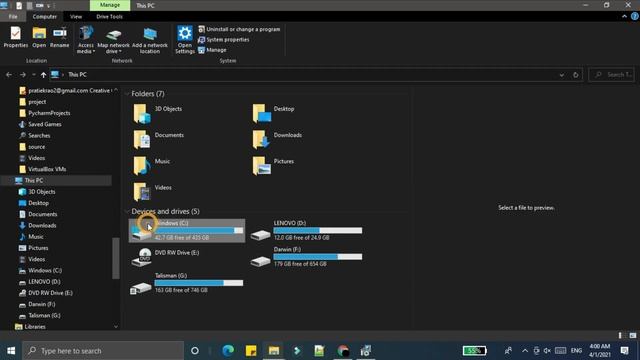This screenshot has height=360, width=640.
Task: Select the Manage contextual tab
Action: (x=110, y=5)
